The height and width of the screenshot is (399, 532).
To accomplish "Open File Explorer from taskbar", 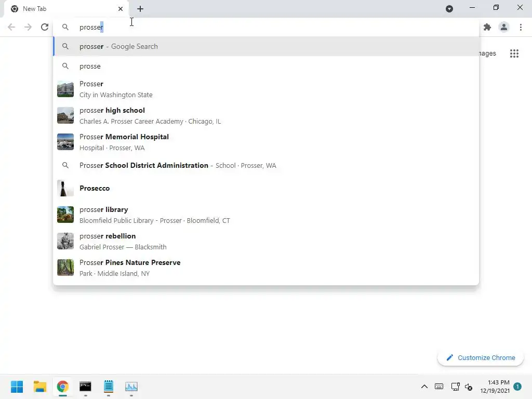I will (x=39, y=387).
